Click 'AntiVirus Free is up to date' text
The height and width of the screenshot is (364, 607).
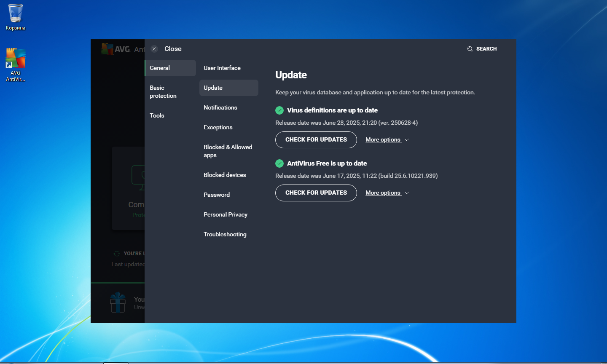tap(327, 163)
